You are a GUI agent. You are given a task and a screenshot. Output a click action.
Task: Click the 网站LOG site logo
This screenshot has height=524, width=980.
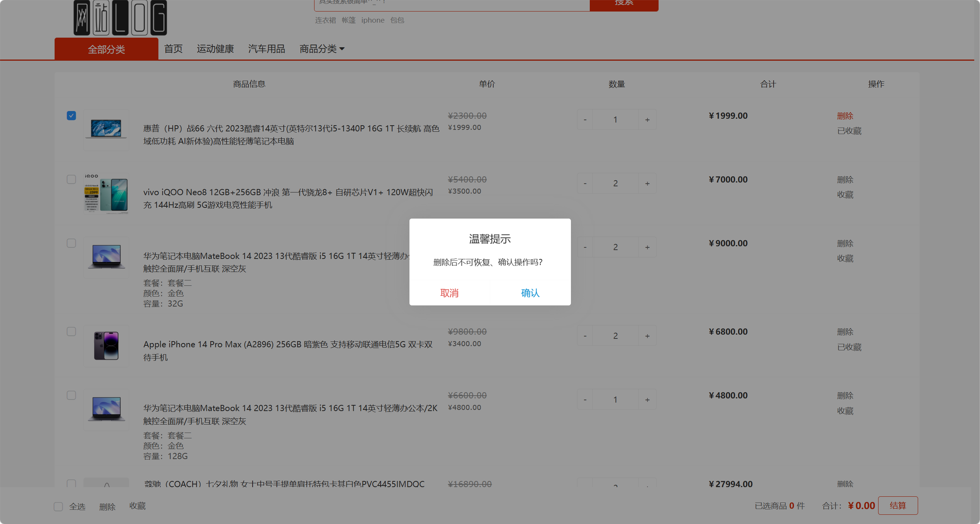(x=120, y=18)
